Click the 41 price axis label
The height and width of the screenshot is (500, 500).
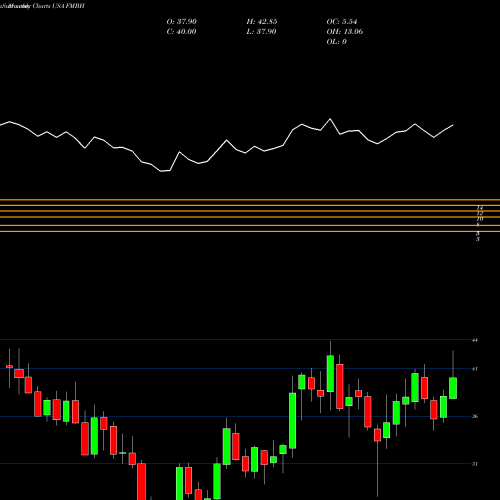pos(475,369)
